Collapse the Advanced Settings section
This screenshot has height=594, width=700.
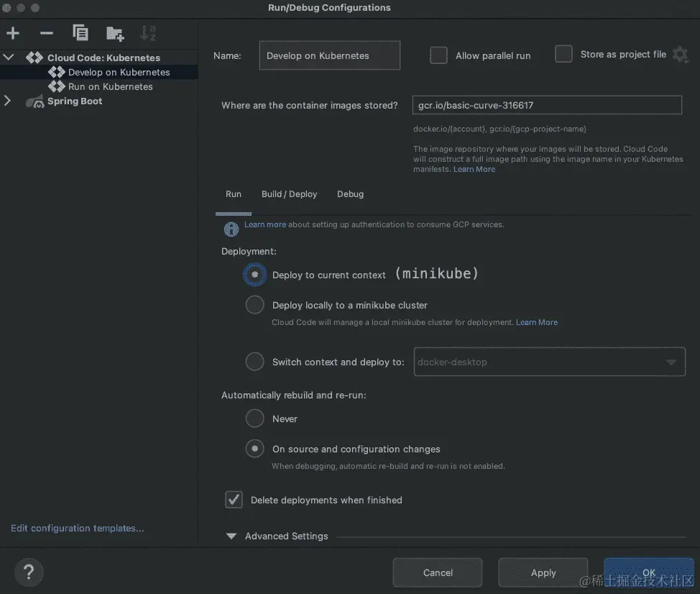click(x=231, y=536)
